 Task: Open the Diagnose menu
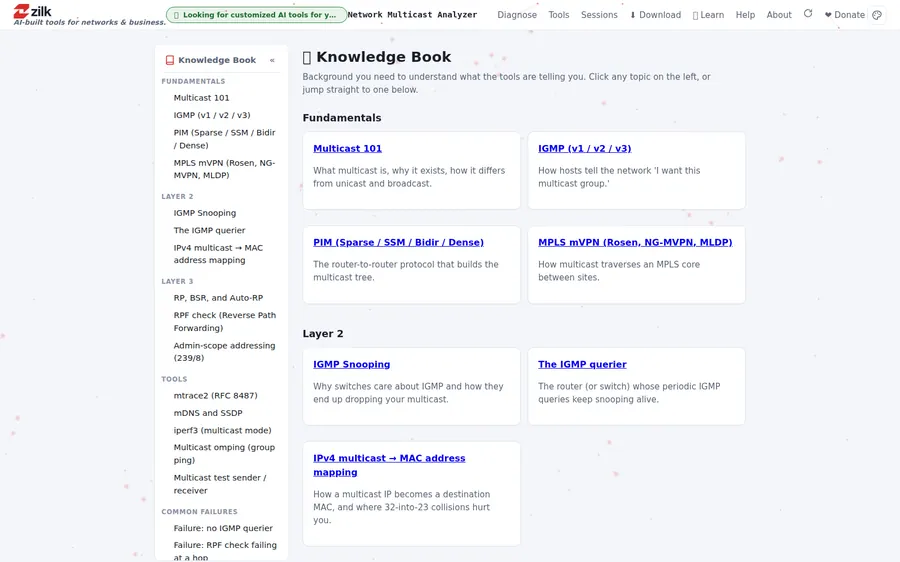tap(517, 15)
